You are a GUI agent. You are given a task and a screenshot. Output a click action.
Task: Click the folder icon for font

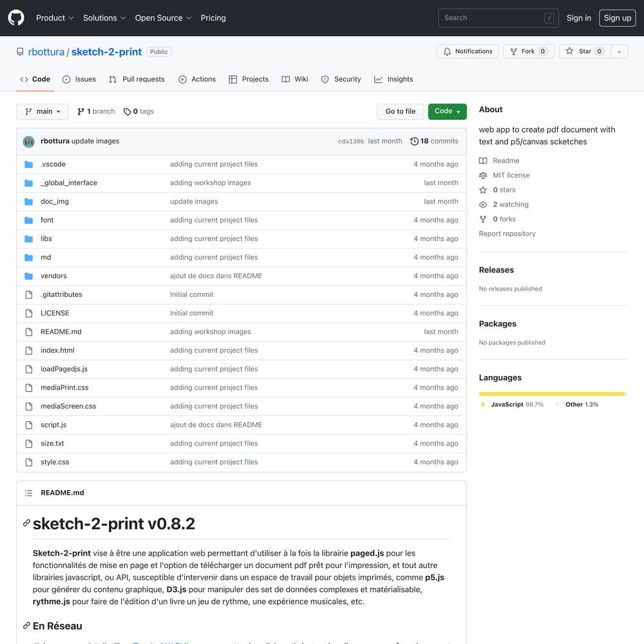point(28,220)
